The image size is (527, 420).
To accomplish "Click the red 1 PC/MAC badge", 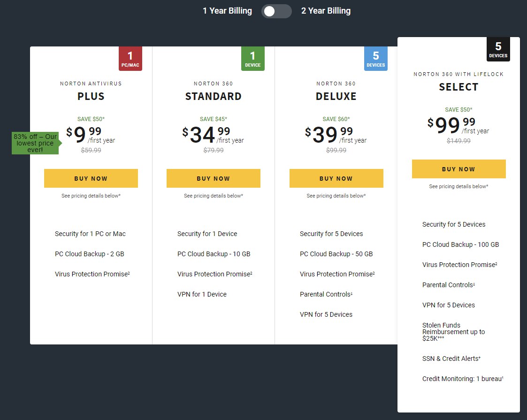I will coord(130,59).
